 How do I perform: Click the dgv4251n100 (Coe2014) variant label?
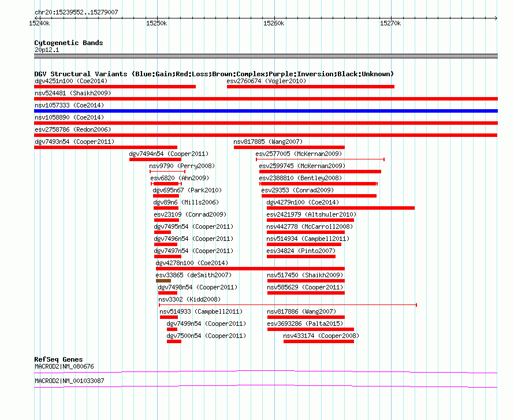click(71, 81)
